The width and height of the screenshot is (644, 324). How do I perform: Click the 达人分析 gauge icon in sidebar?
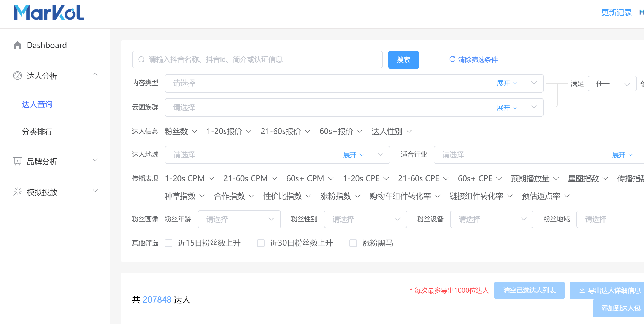pyautogui.click(x=17, y=76)
